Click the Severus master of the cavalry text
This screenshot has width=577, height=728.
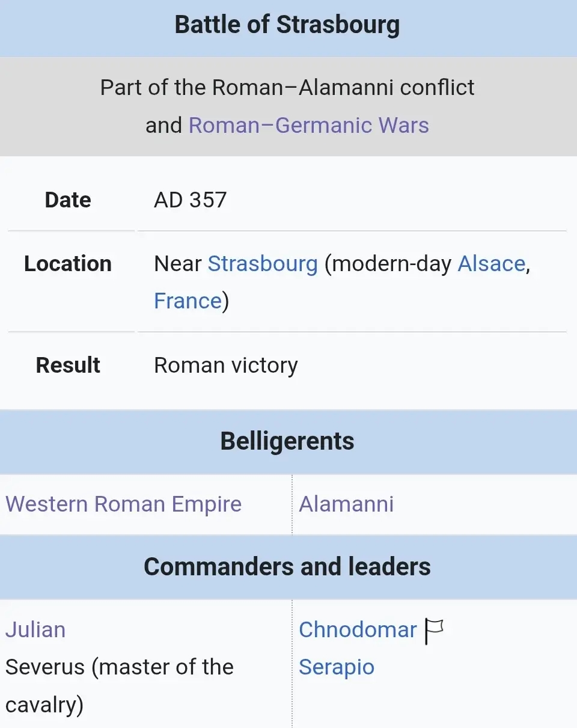119,667
